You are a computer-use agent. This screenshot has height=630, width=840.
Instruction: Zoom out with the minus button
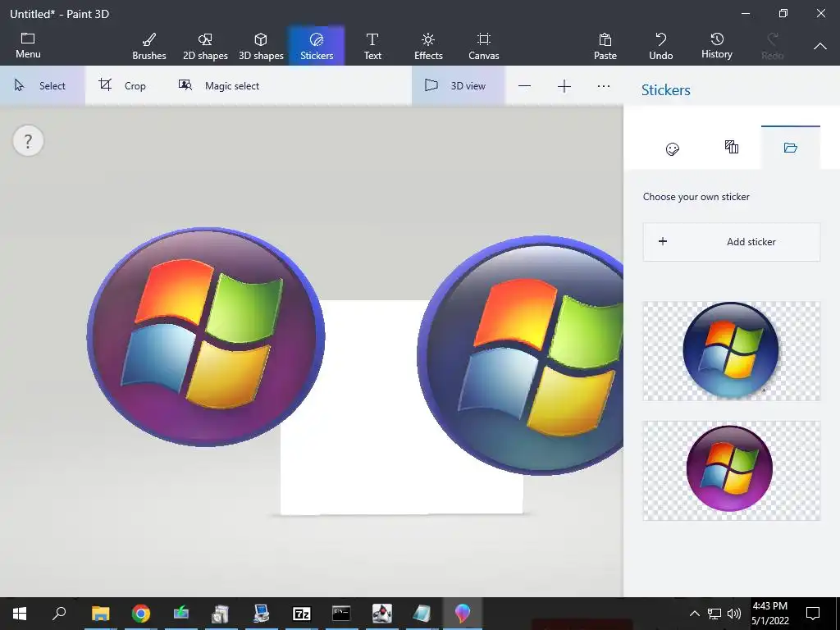pyautogui.click(x=524, y=86)
